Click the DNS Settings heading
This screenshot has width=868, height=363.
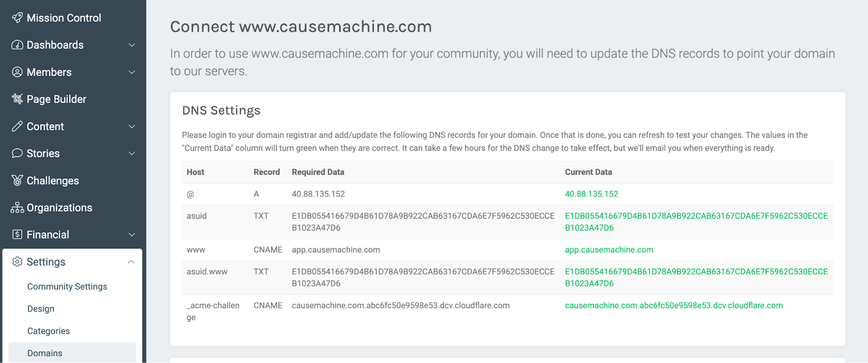click(x=221, y=110)
